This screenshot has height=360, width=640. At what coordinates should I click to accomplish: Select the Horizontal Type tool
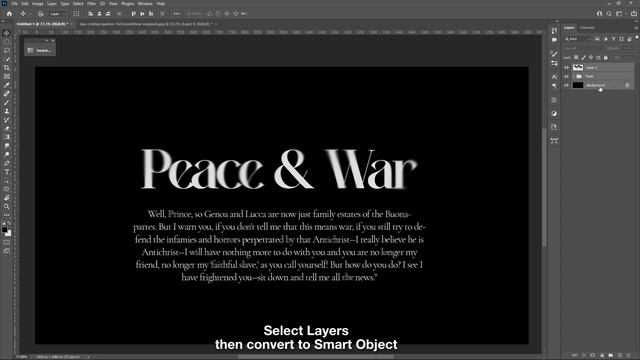point(7,172)
